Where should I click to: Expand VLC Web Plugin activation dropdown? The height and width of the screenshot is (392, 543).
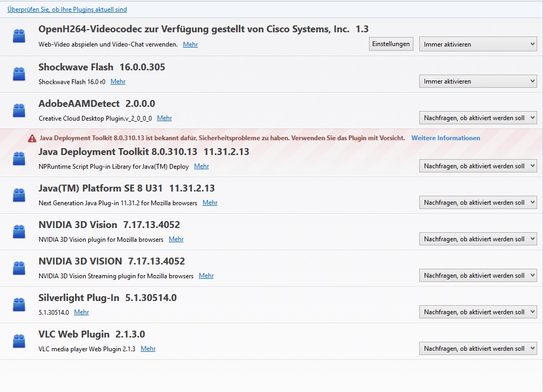click(x=478, y=349)
